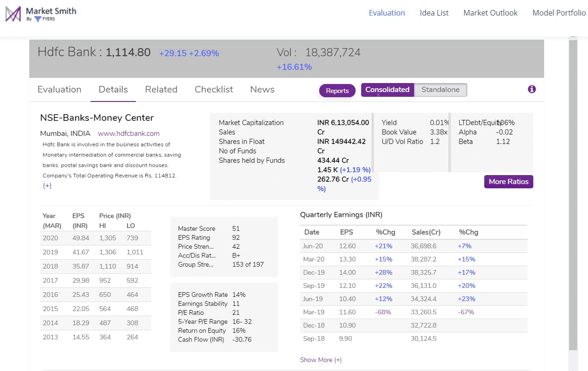The image size is (588, 371).
Task: Click the Market Smith logo
Action: click(x=41, y=14)
